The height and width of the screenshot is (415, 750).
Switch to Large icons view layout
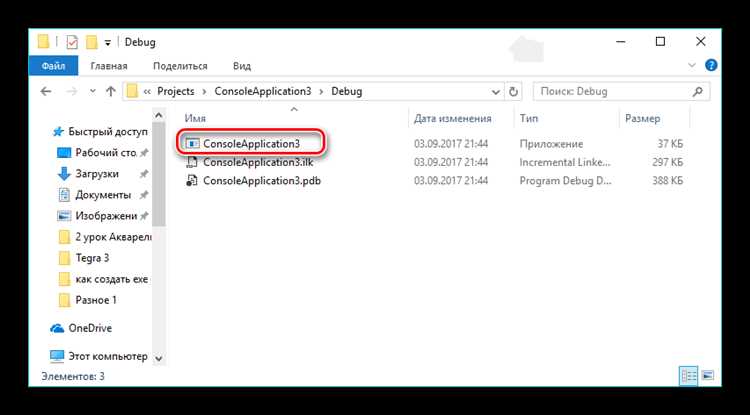[x=708, y=376]
